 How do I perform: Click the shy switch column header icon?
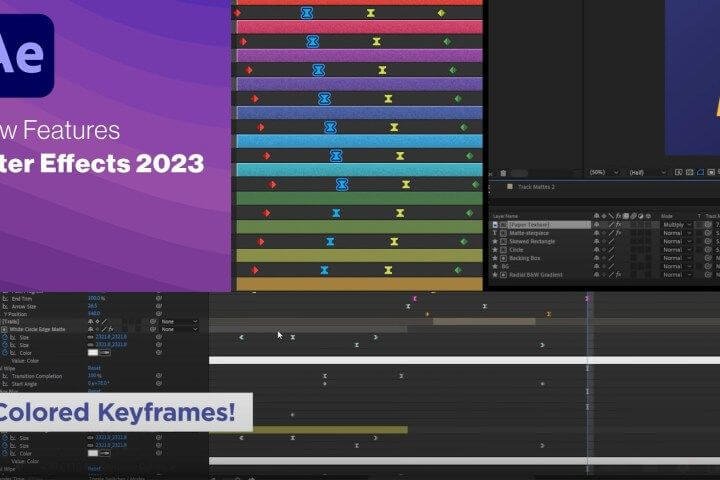click(x=596, y=216)
